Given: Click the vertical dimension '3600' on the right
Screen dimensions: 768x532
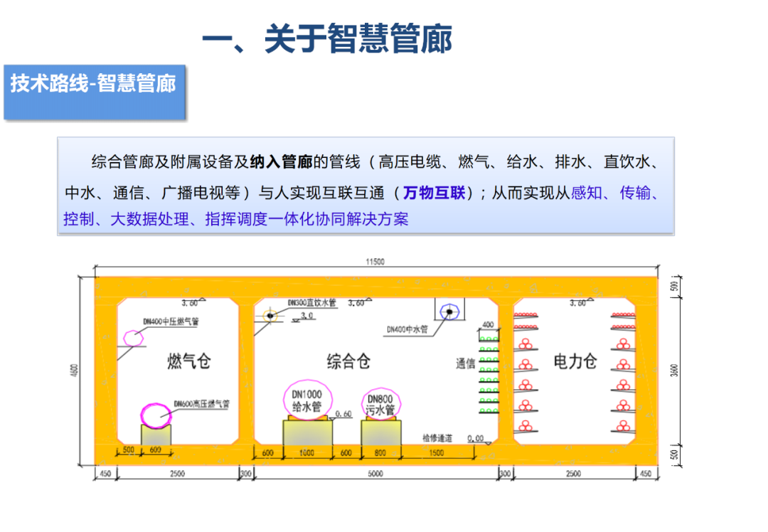Looking at the screenshot, I should [x=674, y=371].
